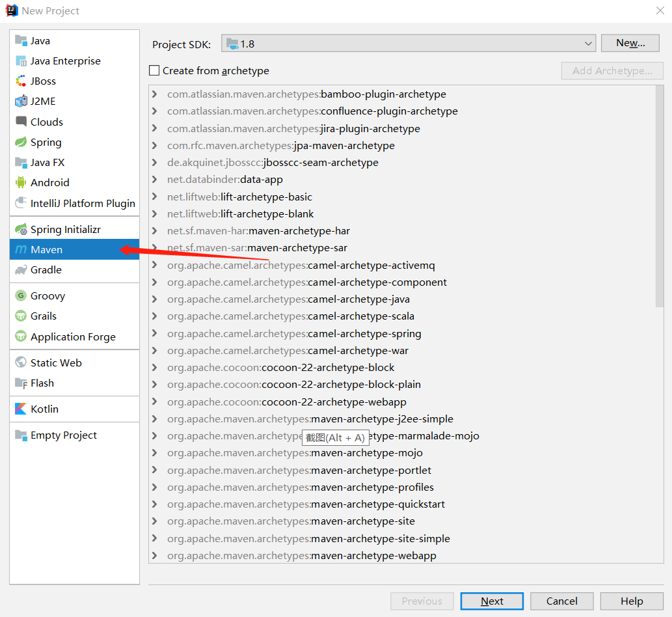Click the IntelliJ Platform Plugin icon
This screenshot has height=617, width=672.
21,203
